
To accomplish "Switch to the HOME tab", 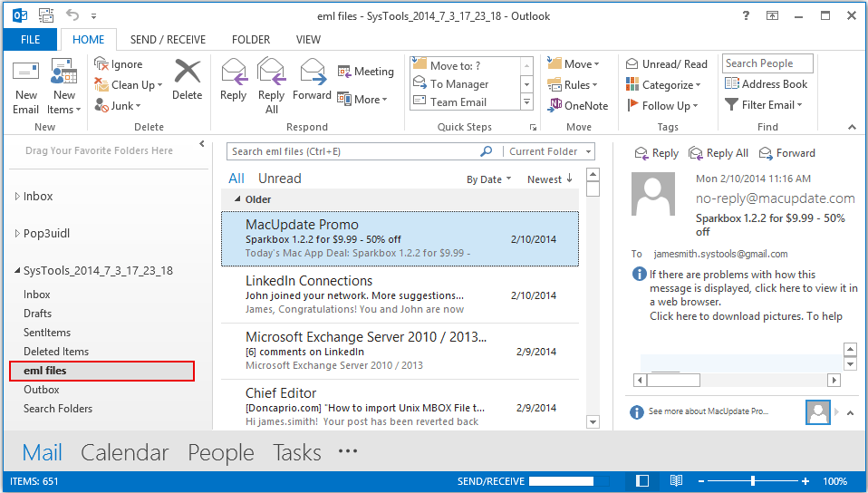I will pyautogui.click(x=88, y=39).
